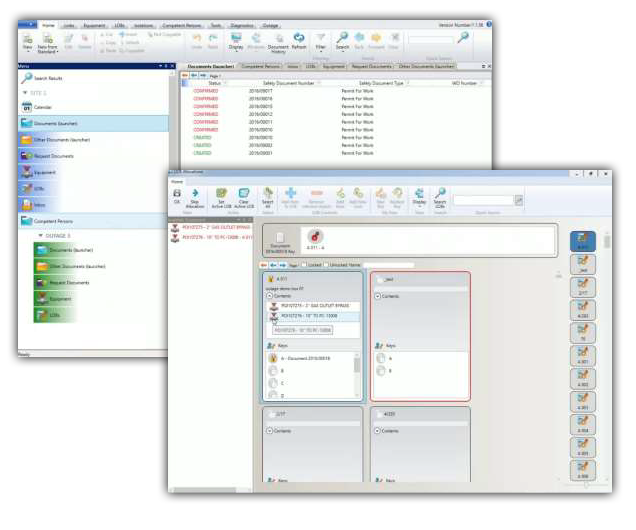
Task: Tick the Unlocked checkbox in allocation window
Action: coord(326,265)
